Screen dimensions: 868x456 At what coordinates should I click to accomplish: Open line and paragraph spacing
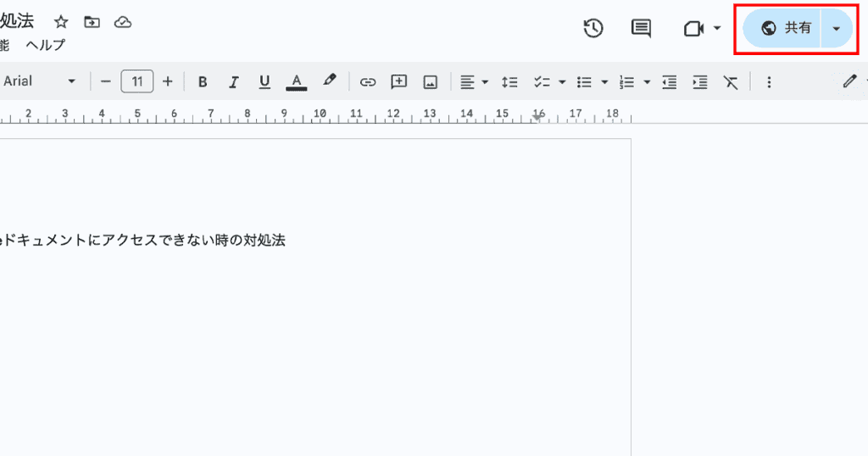509,82
